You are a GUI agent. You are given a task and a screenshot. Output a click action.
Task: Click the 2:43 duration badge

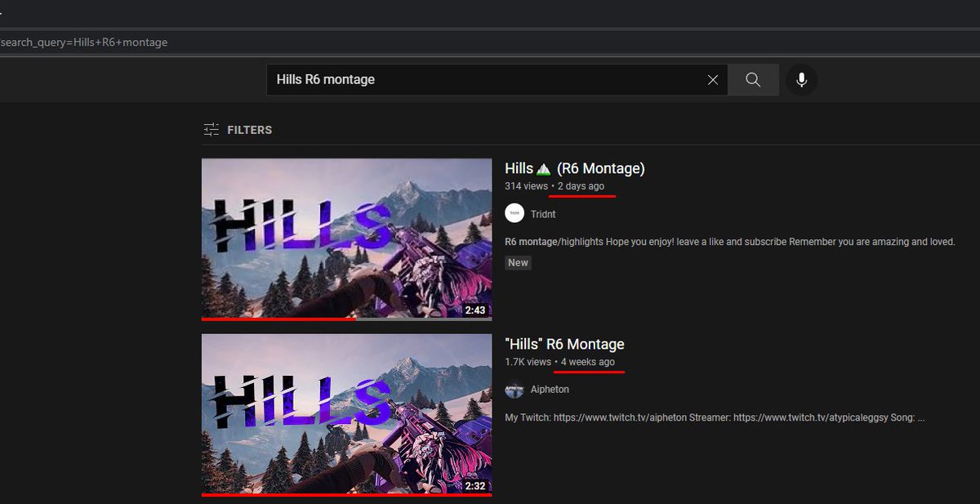[475, 310]
